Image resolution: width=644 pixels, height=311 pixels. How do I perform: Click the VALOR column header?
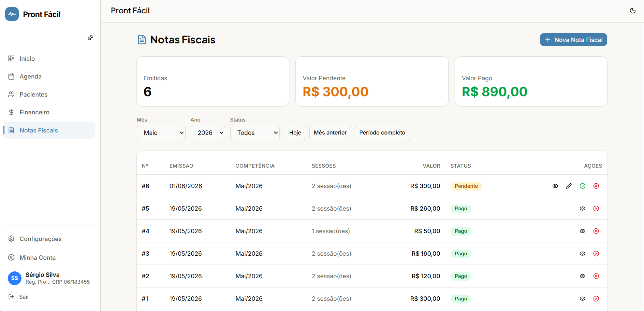431,166
